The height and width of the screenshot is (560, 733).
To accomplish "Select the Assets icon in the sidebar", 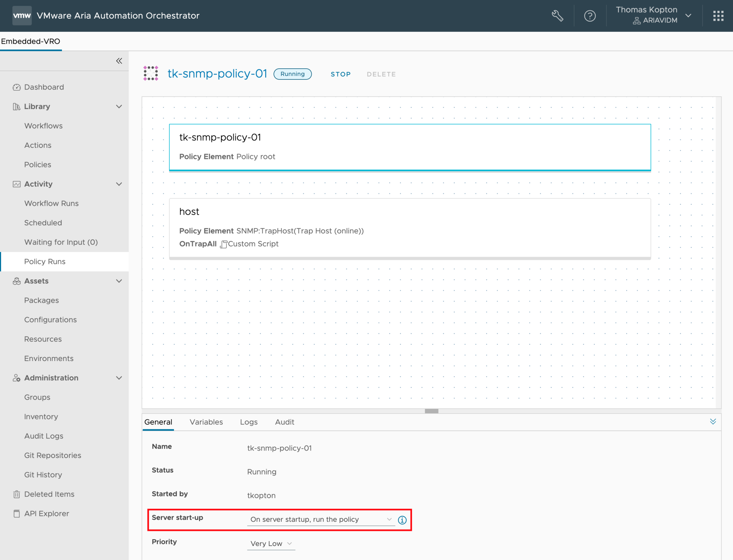I will click(16, 281).
